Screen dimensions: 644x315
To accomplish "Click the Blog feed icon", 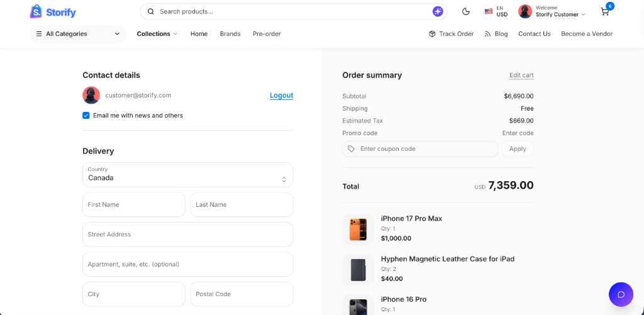I will (x=488, y=34).
